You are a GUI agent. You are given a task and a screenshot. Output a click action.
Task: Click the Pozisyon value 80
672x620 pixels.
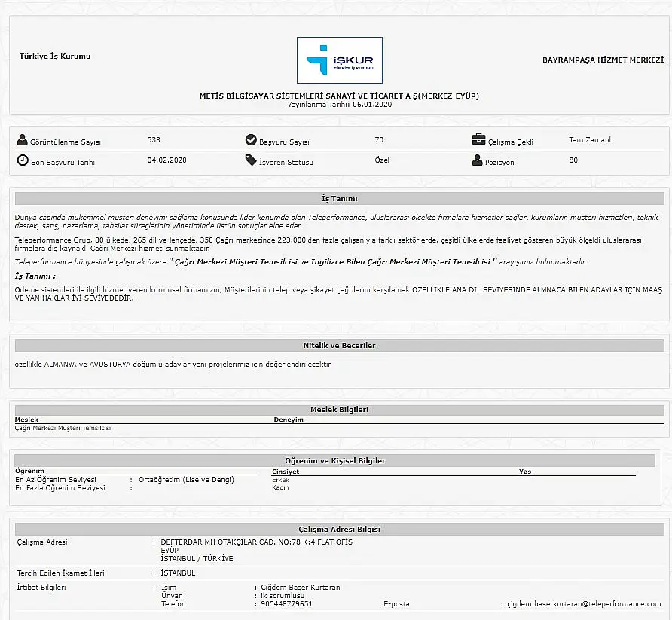tap(573, 160)
